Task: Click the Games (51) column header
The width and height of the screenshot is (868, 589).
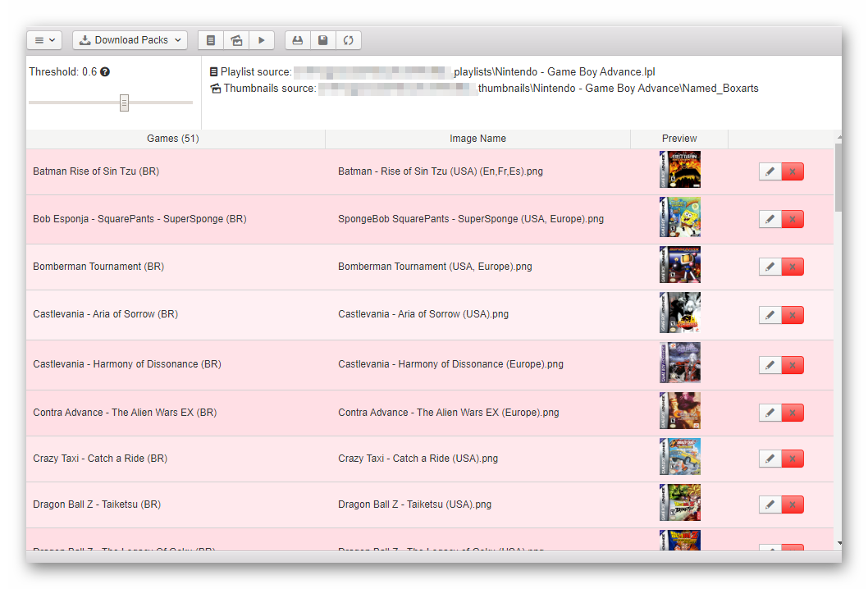Action: pos(173,139)
